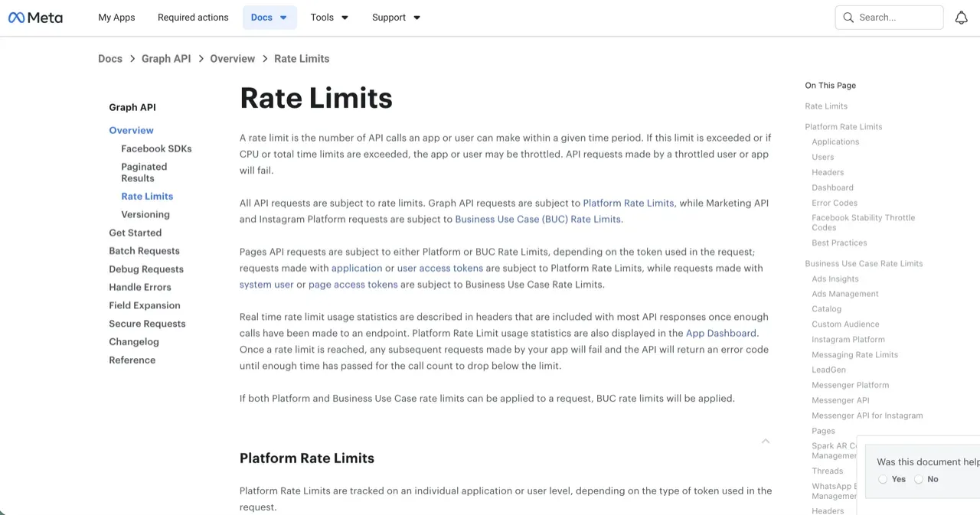Follow the Platform Rate Limits inline link
Image resolution: width=980 pixels, height=515 pixels.
(629, 204)
